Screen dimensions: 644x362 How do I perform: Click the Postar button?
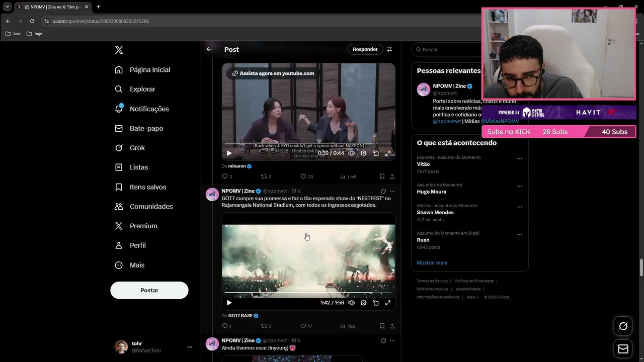click(x=149, y=290)
